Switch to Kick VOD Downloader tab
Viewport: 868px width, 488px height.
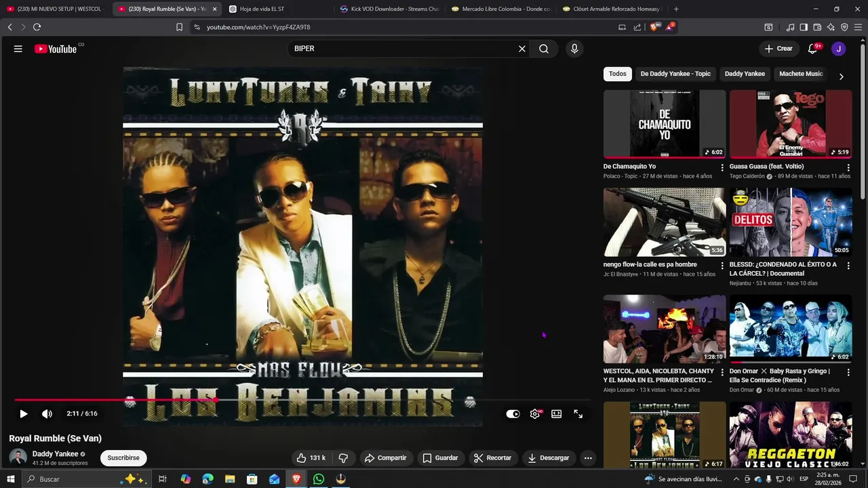[390, 9]
